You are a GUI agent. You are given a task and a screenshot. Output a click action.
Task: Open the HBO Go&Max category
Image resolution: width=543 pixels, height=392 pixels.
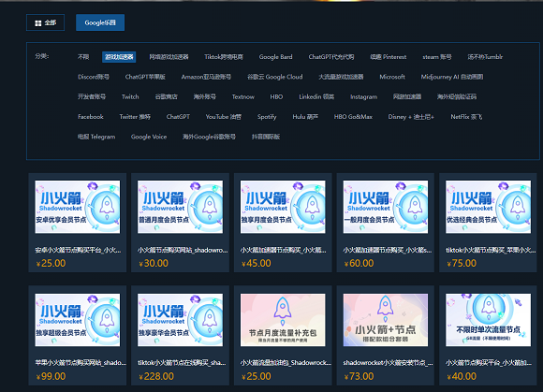coord(353,117)
